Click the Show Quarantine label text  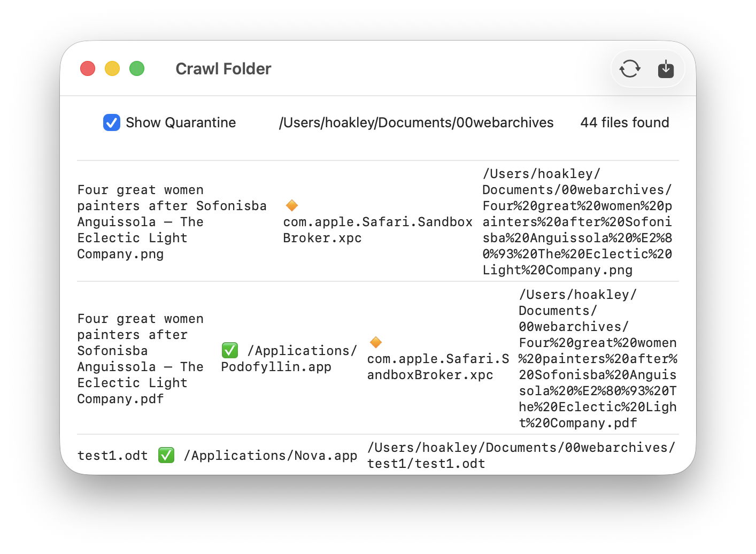pos(180,122)
